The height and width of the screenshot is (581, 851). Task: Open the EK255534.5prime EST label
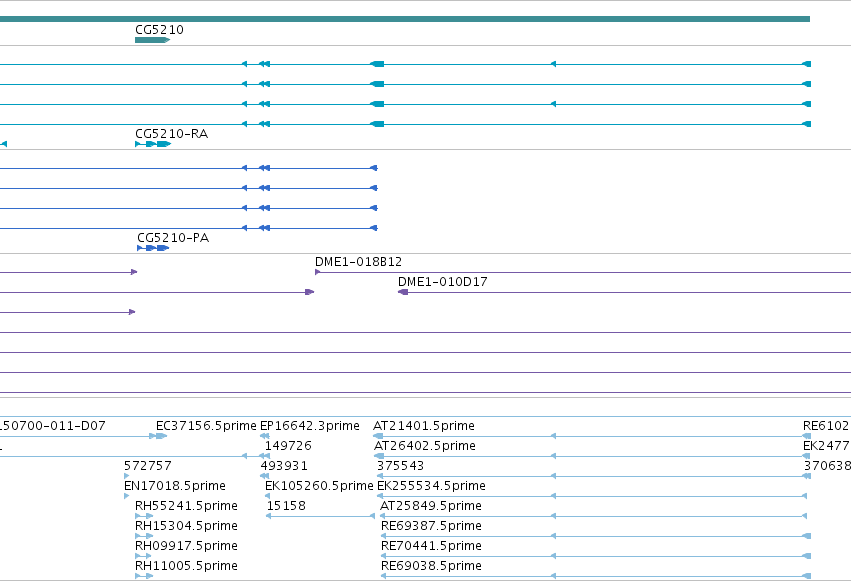(x=431, y=486)
